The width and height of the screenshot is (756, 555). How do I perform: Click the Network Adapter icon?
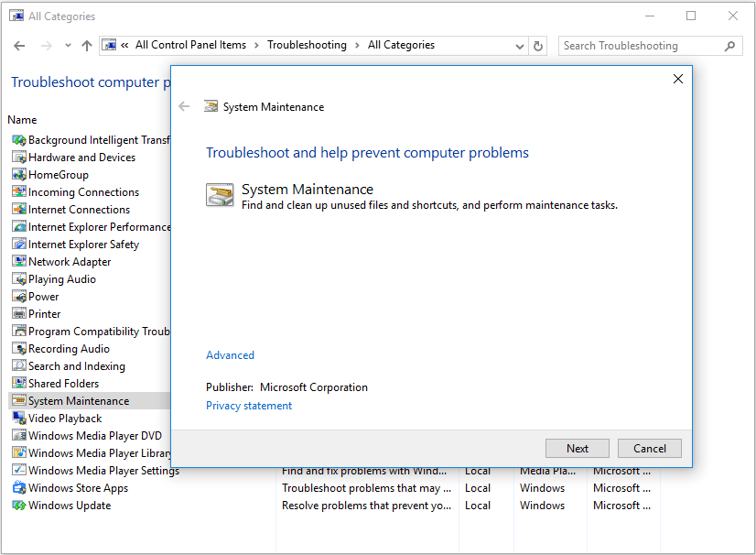click(x=18, y=262)
